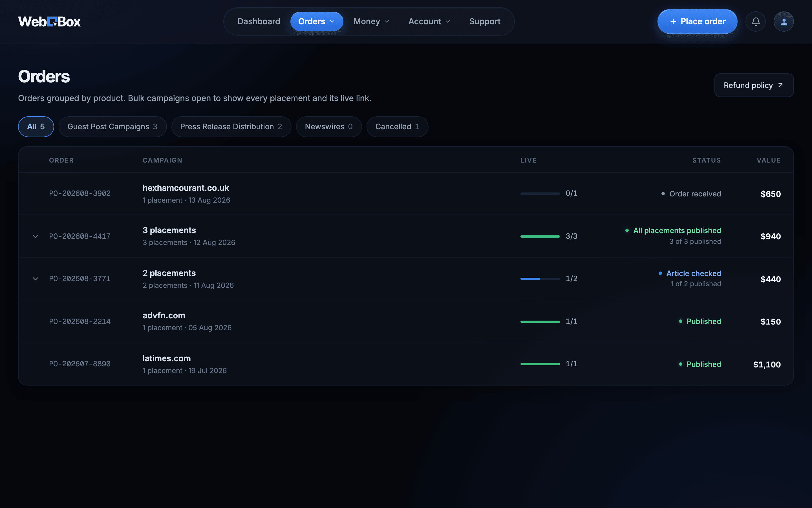This screenshot has width=812, height=508.
Task: Open the Refund policy link
Action: tap(754, 85)
